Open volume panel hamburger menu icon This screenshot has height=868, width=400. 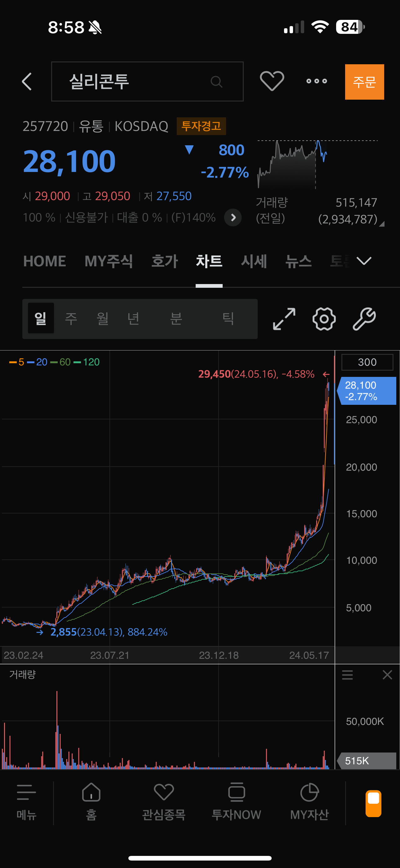click(348, 675)
